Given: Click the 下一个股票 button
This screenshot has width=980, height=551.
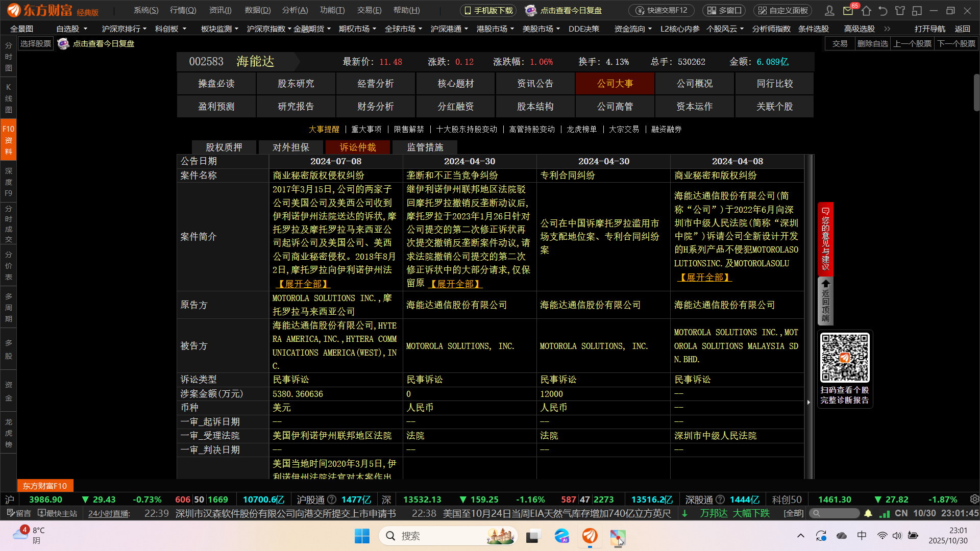Looking at the screenshot, I should [x=956, y=44].
